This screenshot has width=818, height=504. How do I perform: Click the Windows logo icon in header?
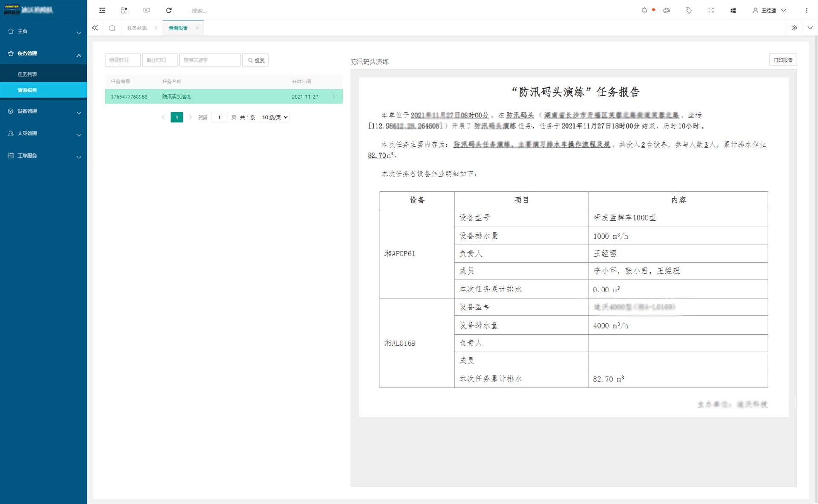pyautogui.click(x=733, y=10)
